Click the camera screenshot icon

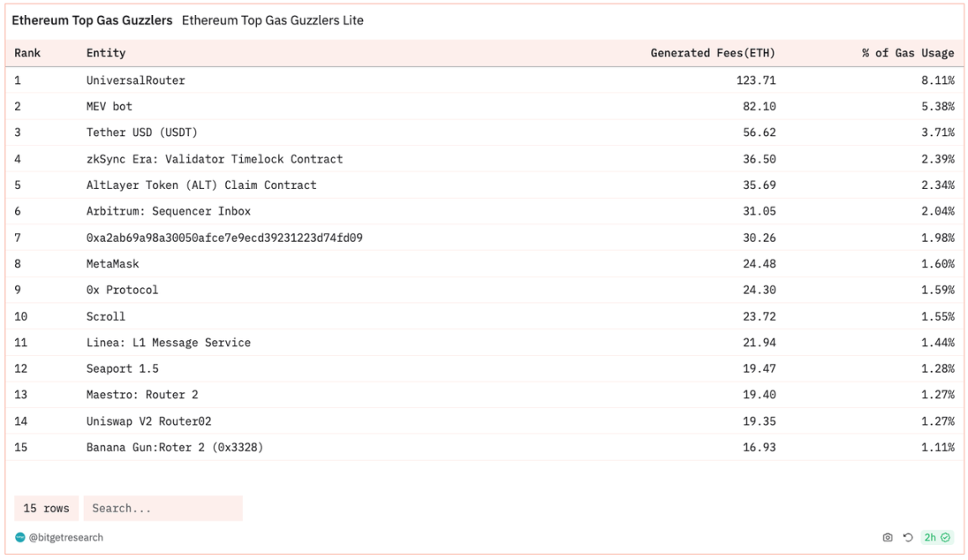pyautogui.click(x=887, y=537)
